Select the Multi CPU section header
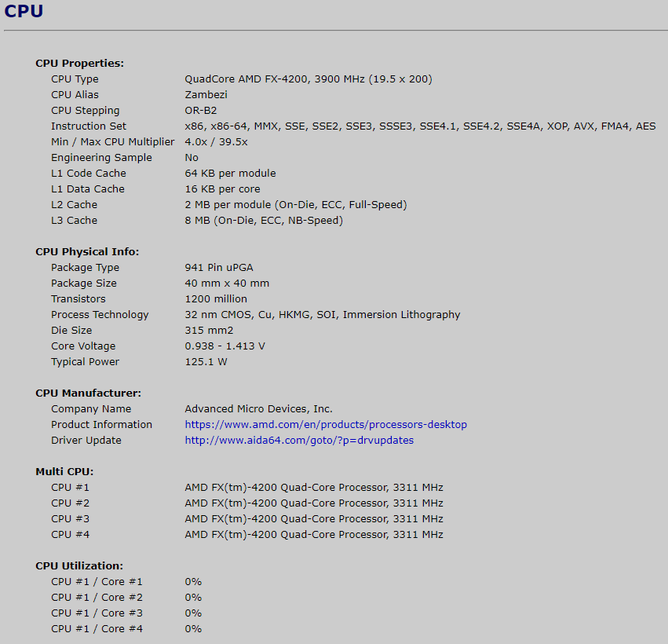668x644 pixels. pyautogui.click(x=64, y=471)
